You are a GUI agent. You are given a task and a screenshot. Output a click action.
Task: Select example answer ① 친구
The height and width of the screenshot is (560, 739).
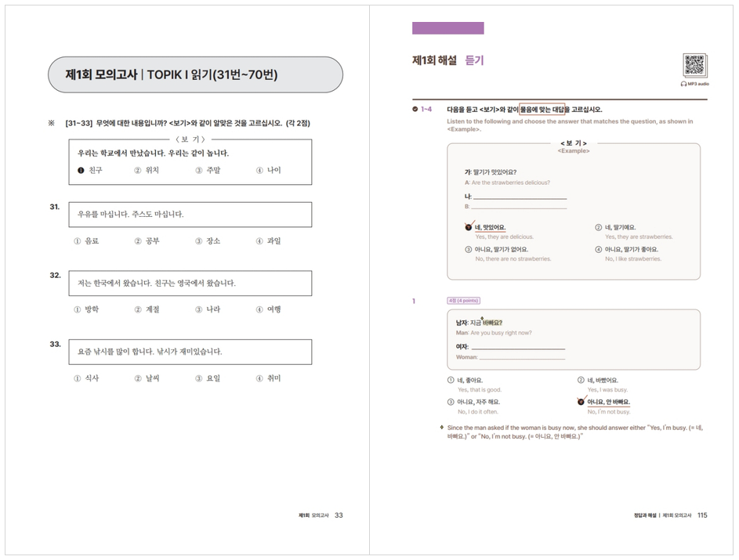click(x=90, y=170)
